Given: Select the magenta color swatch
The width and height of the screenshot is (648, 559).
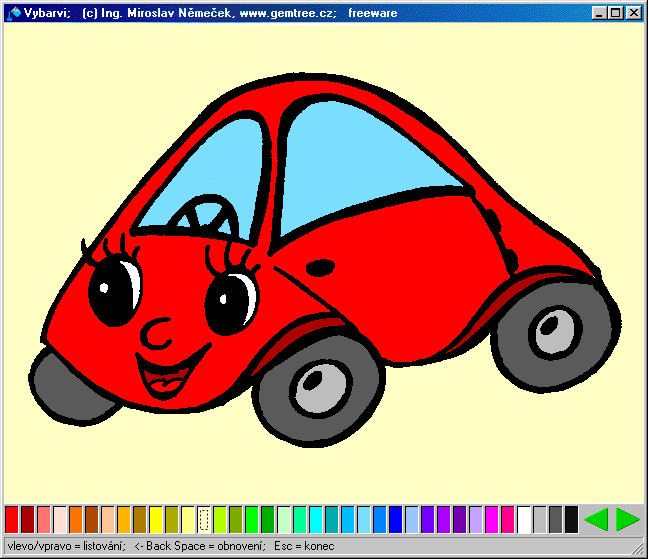Looking at the screenshot, I should (x=492, y=519).
